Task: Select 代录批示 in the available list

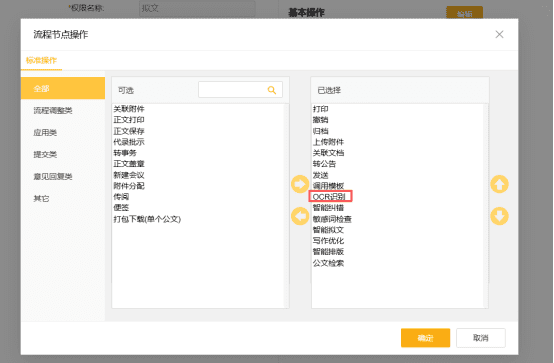Action: pyautogui.click(x=129, y=142)
